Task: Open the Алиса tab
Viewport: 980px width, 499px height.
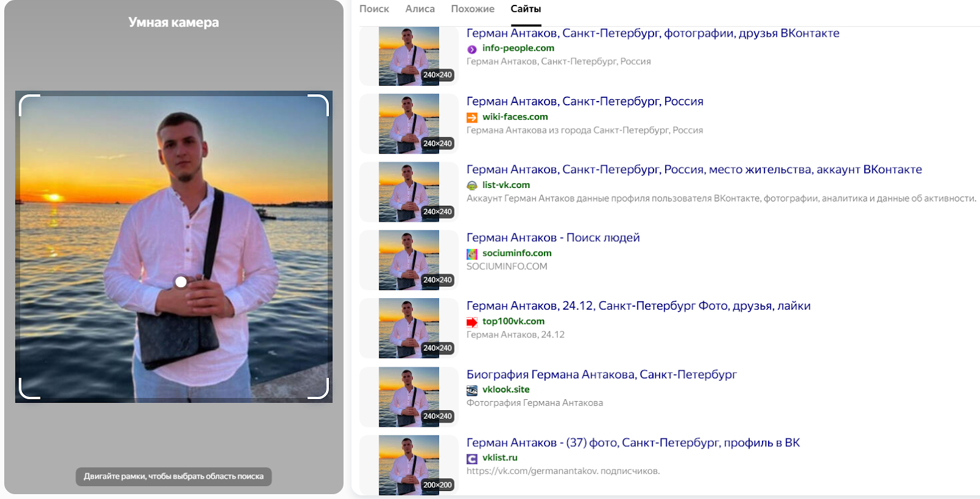Action: coord(420,9)
